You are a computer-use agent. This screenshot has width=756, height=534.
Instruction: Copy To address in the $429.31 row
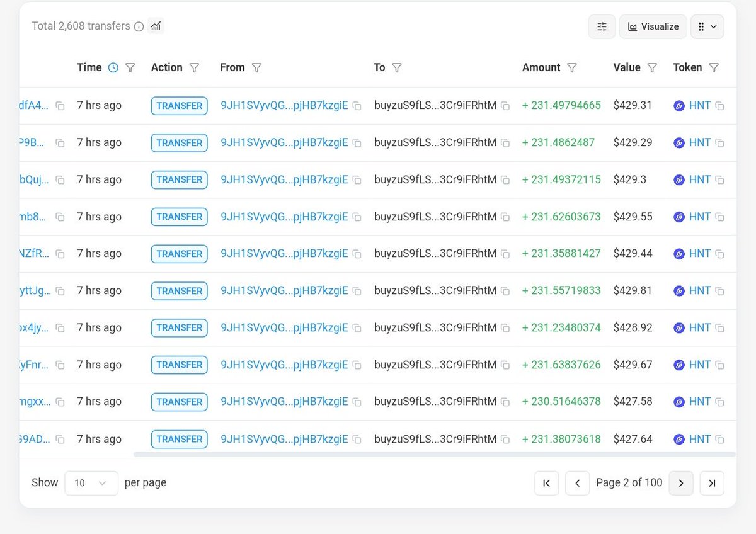[505, 106]
